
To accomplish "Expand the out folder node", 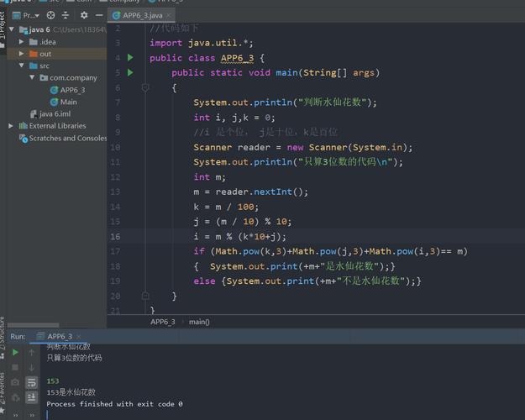I will click(23, 54).
